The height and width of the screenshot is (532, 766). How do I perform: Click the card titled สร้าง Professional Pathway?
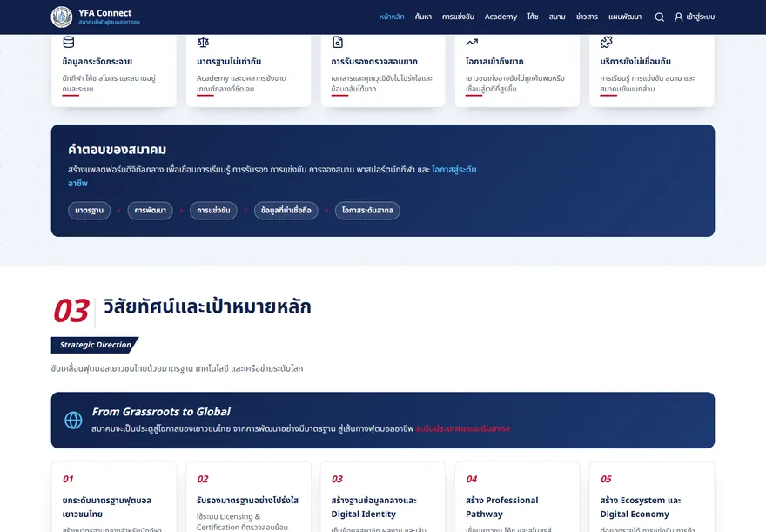point(517,497)
